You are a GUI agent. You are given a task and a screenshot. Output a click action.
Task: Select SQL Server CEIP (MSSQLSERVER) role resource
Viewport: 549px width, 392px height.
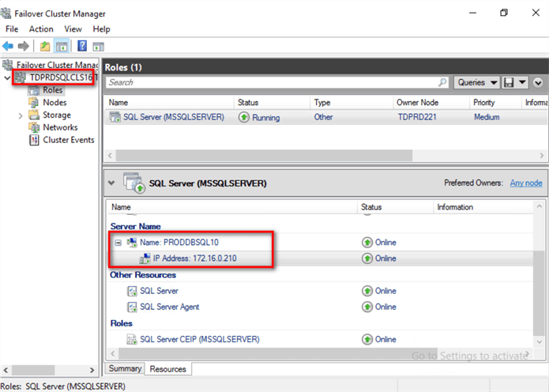[200, 339]
